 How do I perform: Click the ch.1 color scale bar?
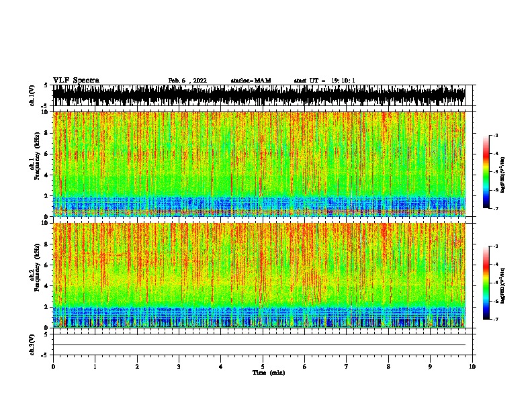[486, 172]
